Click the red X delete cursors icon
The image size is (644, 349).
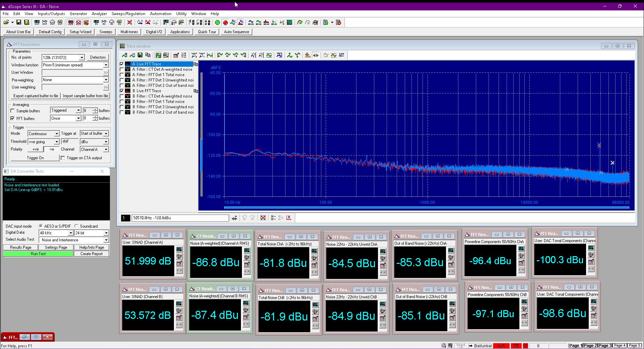point(263,218)
